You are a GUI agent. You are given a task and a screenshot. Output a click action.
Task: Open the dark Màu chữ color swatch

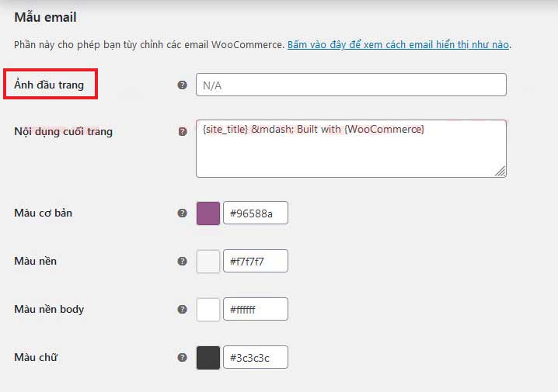[208, 358]
